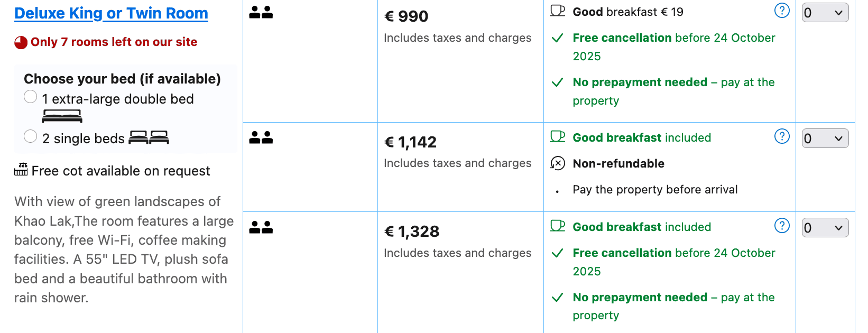
Task: Click the Only 7 rooms left text
Action: (114, 42)
